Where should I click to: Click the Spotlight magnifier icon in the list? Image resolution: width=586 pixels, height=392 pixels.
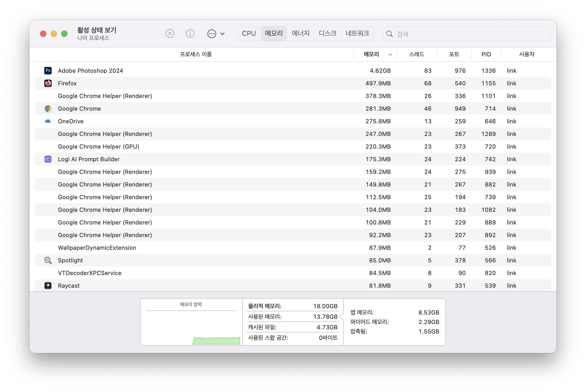point(48,260)
